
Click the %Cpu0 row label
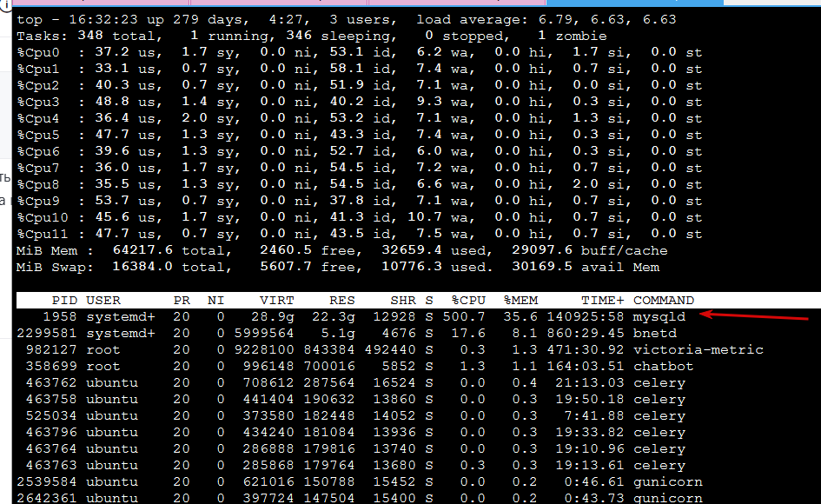pyautogui.click(x=38, y=52)
